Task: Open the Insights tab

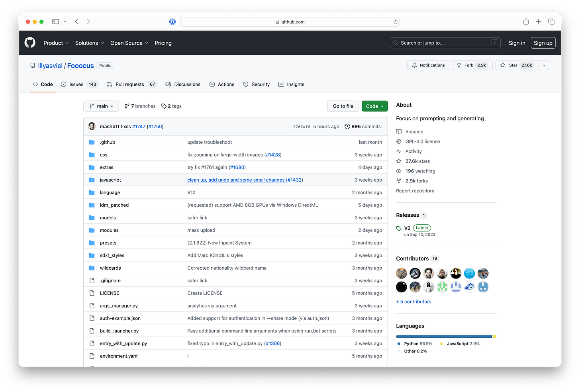Action: click(x=291, y=84)
